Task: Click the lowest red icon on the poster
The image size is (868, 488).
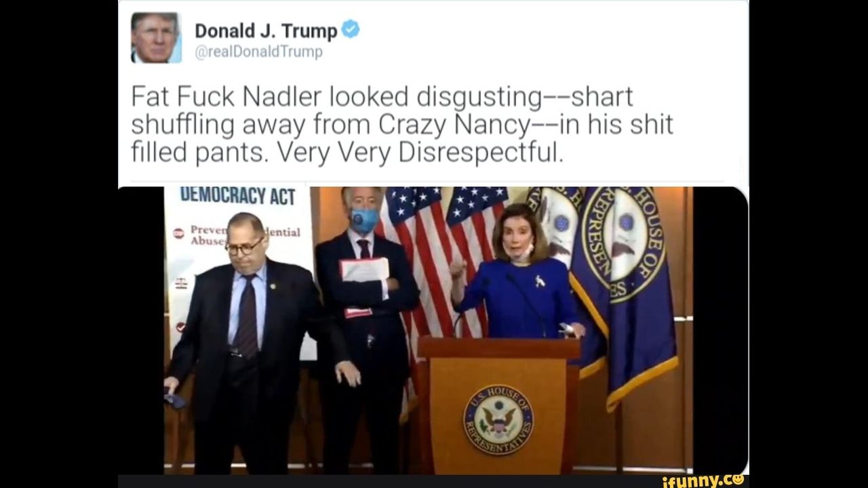Action: click(x=180, y=327)
